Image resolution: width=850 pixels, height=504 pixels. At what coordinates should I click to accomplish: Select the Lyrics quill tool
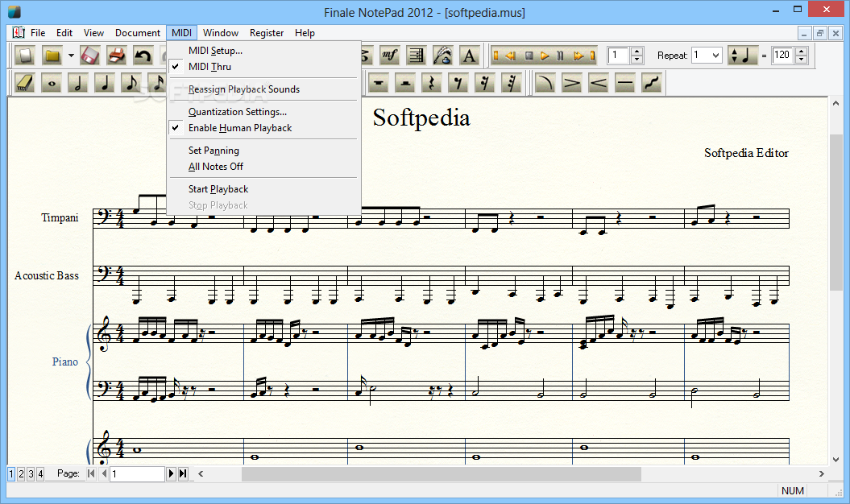442,56
